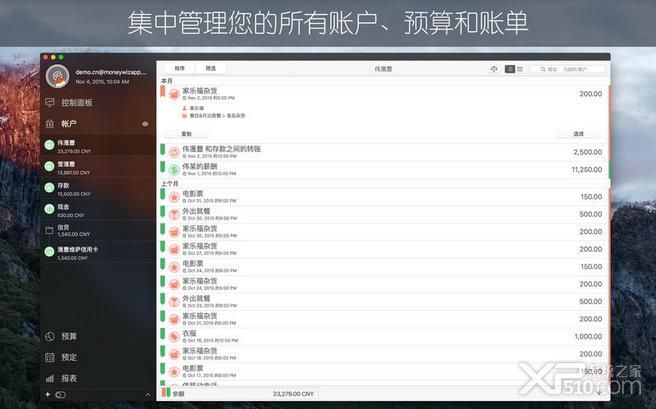Click the tag icon of 衣服 transaction

point(174,337)
